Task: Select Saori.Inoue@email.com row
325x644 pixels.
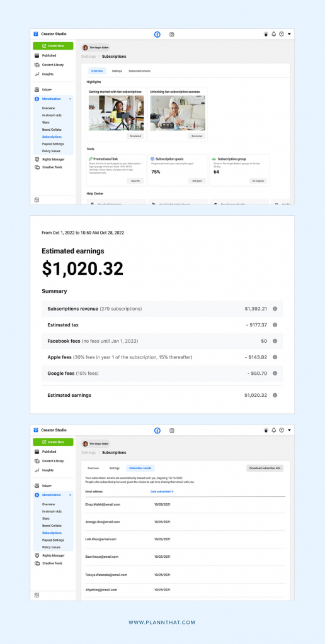Action: click(185, 557)
